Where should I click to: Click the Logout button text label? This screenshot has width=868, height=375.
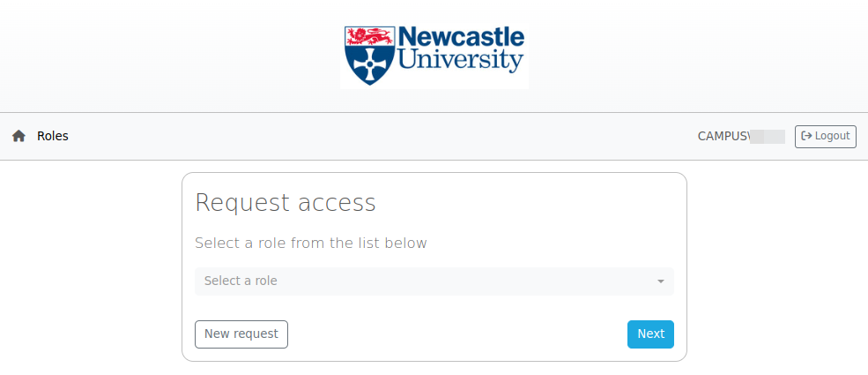833,136
